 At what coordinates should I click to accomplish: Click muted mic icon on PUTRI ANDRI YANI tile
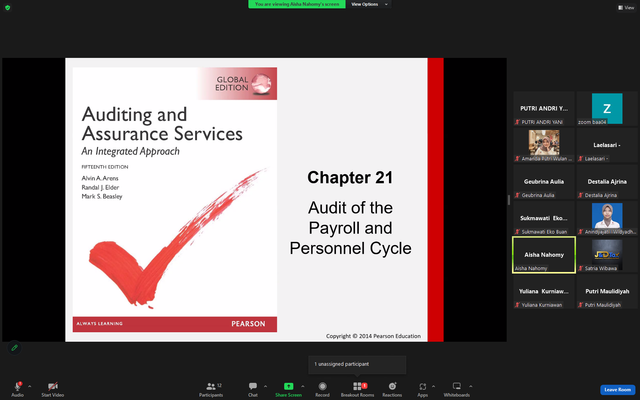[517, 122]
